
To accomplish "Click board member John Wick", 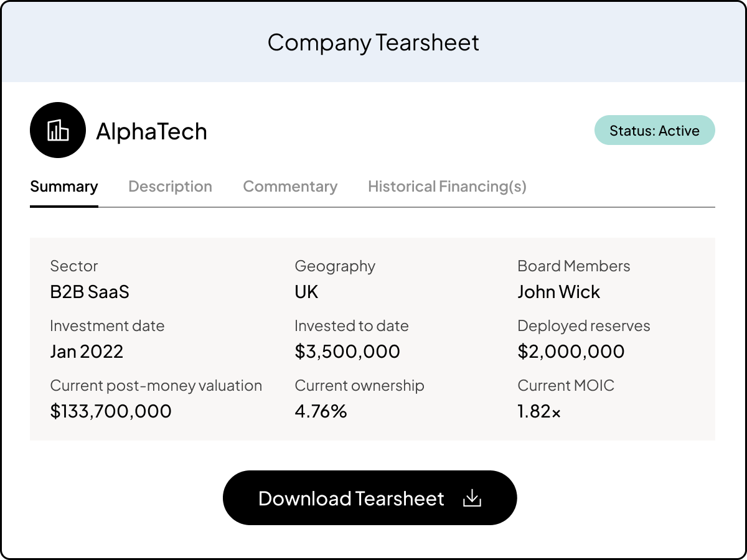I will (558, 291).
